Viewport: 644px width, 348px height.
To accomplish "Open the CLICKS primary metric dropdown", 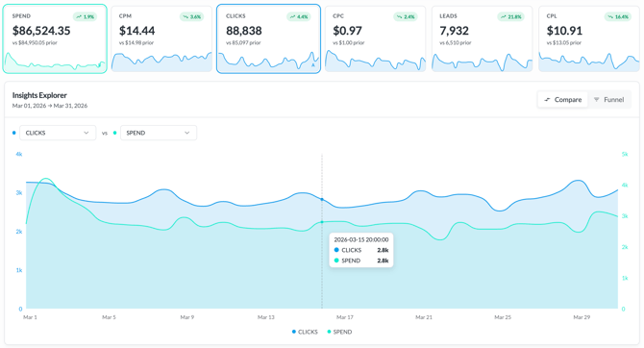I will [58, 133].
